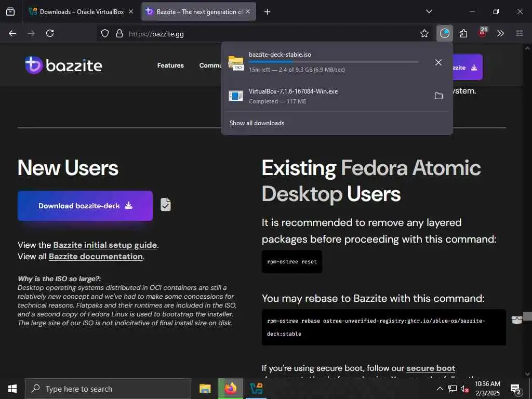Click the Firefox taskbar icon

tap(230, 389)
